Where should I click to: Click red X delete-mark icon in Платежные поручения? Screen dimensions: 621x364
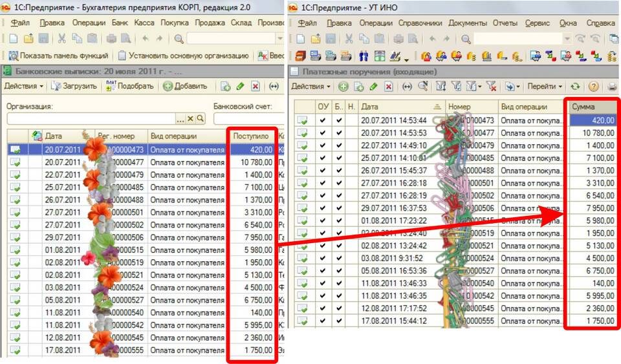point(389,87)
